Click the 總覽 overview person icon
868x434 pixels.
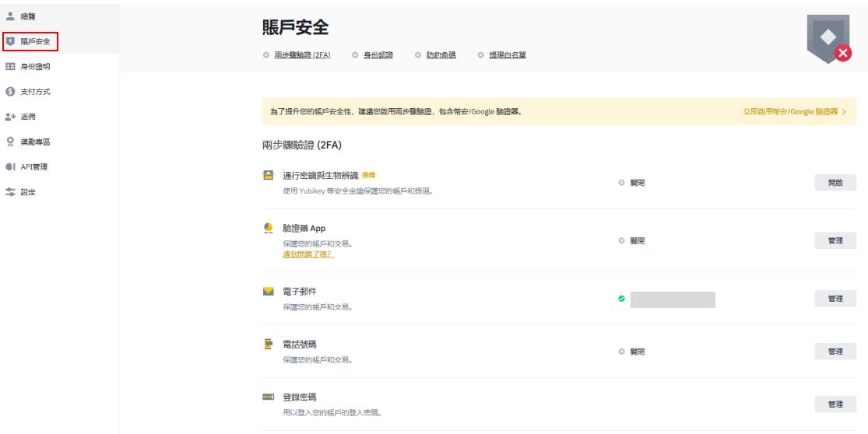10,16
